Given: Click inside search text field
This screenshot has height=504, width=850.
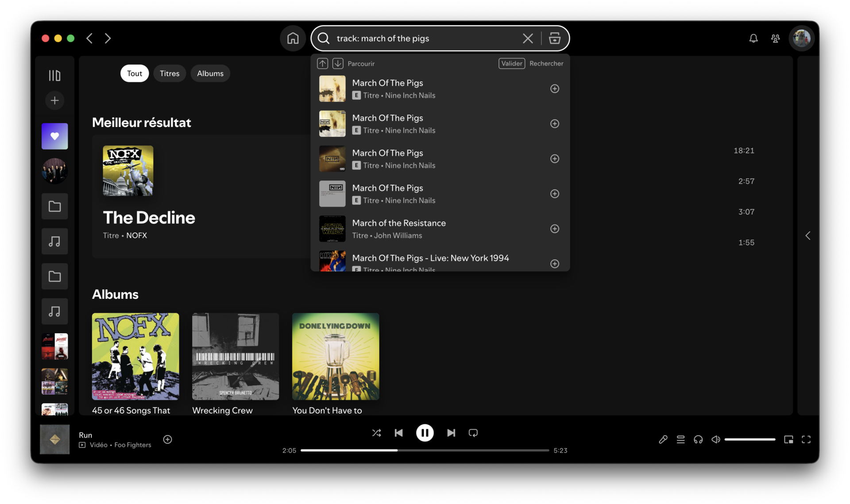Looking at the screenshot, I should coord(425,38).
